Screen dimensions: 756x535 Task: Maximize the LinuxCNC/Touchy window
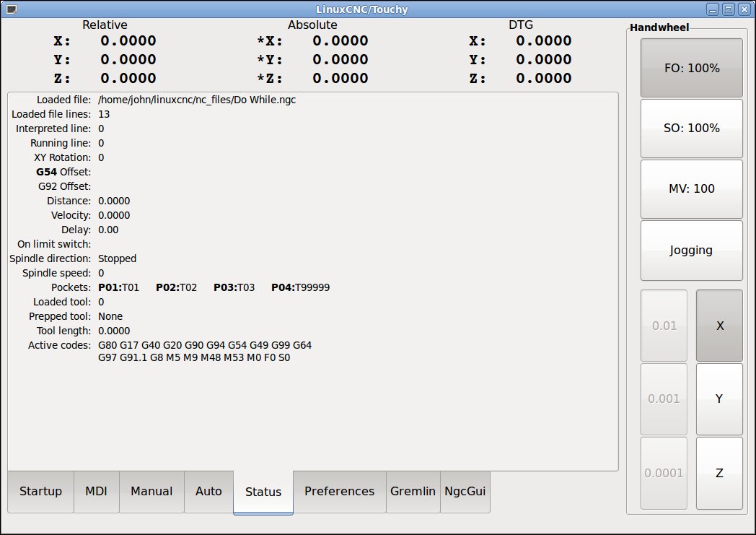click(x=729, y=9)
